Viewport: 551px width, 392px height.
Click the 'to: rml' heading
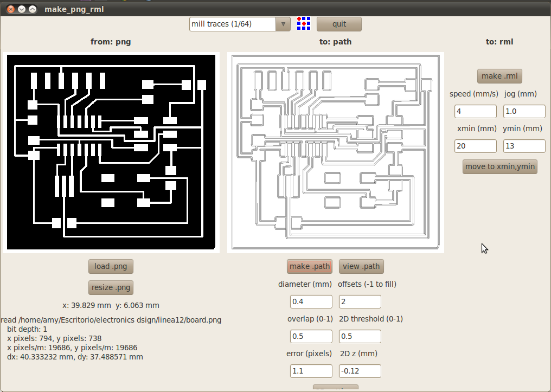(x=499, y=42)
